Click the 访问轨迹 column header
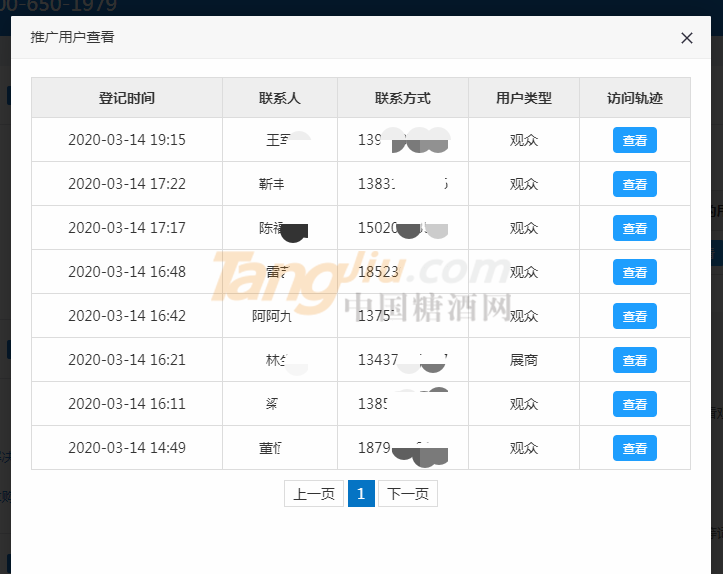This screenshot has width=723, height=574. click(634, 98)
